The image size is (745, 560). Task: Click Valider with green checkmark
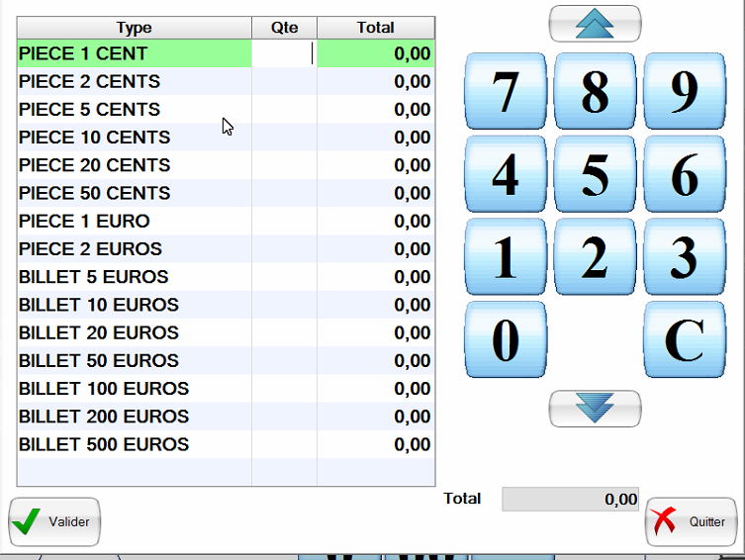click(54, 521)
